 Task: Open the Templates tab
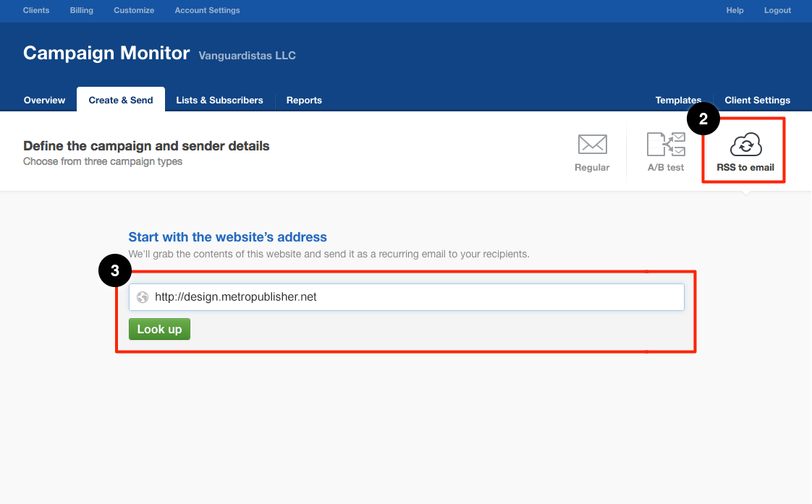[678, 100]
